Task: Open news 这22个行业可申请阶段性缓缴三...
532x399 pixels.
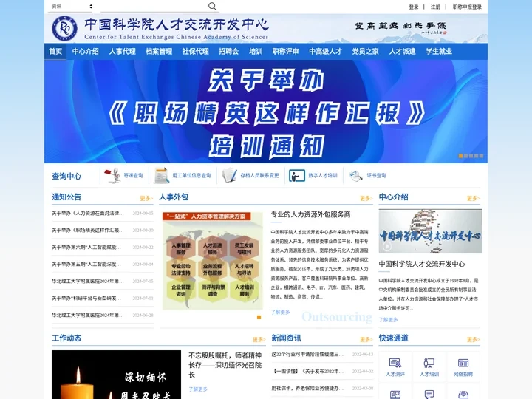Action: coord(307,354)
